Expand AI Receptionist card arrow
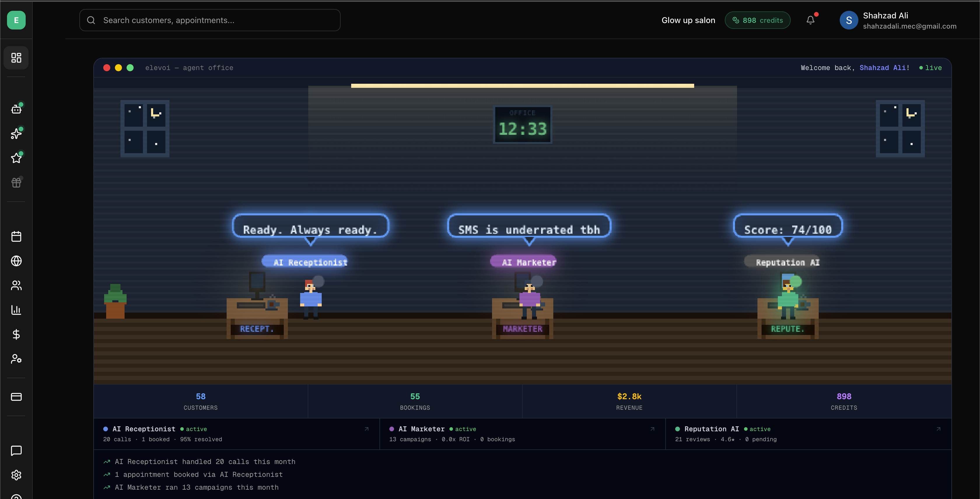The height and width of the screenshot is (499, 980). click(367, 429)
